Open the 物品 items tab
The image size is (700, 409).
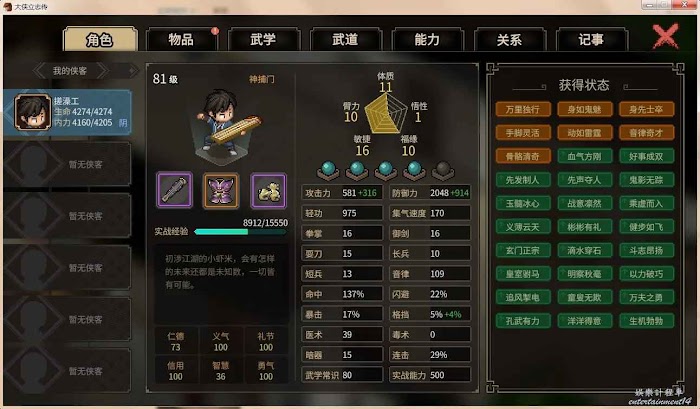pyautogui.click(x=181, y=39)
